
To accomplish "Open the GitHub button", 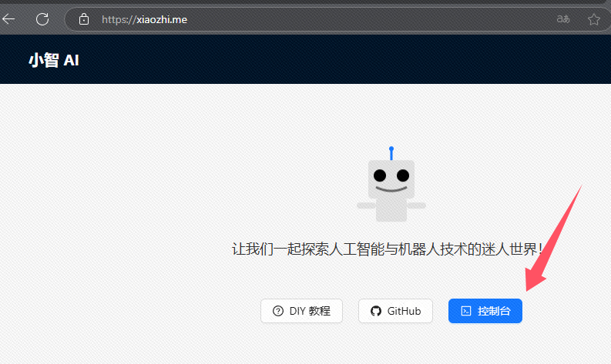I will click(395, 311).
